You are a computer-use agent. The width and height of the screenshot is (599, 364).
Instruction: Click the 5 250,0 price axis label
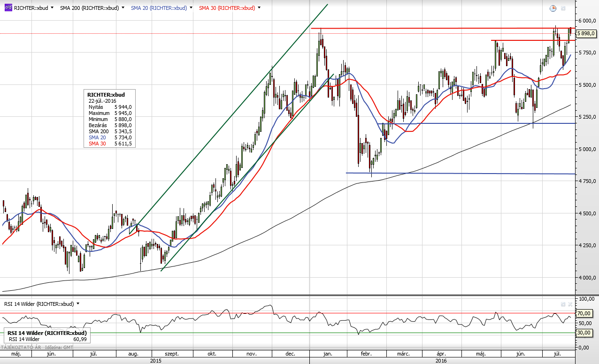tap(586, 117)
